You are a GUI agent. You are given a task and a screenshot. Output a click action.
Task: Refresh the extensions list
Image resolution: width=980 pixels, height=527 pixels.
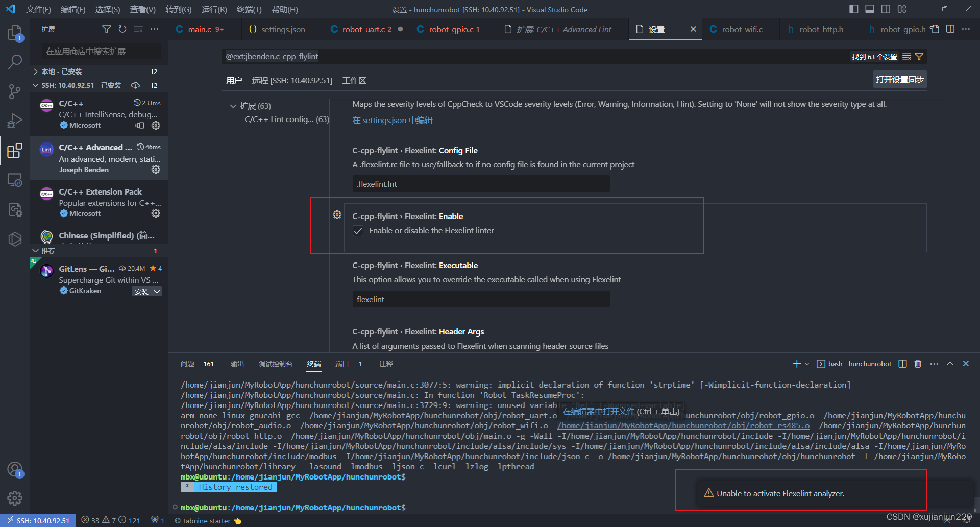click(122, 29)
